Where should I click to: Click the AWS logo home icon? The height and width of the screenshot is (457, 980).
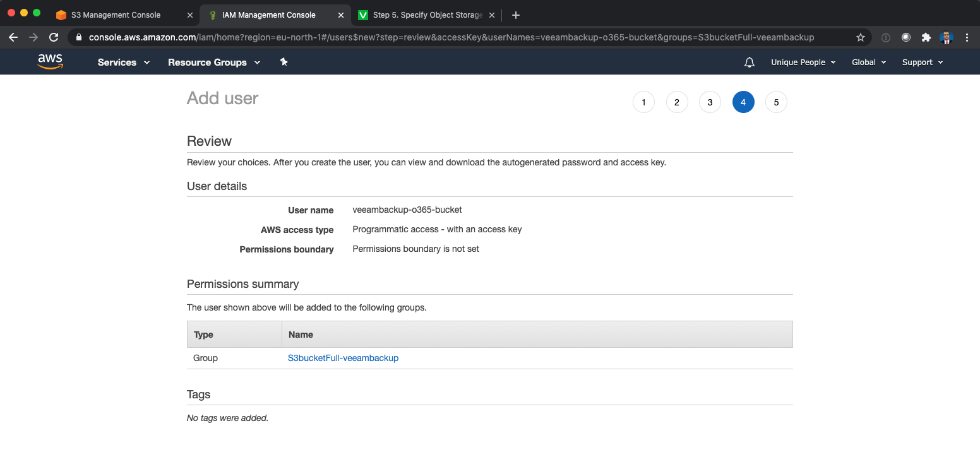(x=50, y=61)
